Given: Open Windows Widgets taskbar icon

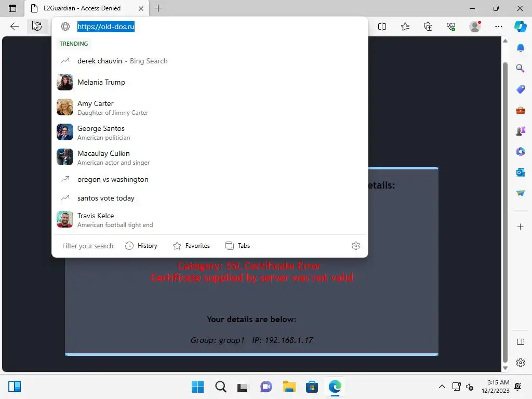Looking at the screenshot, I should click(15, 387).
